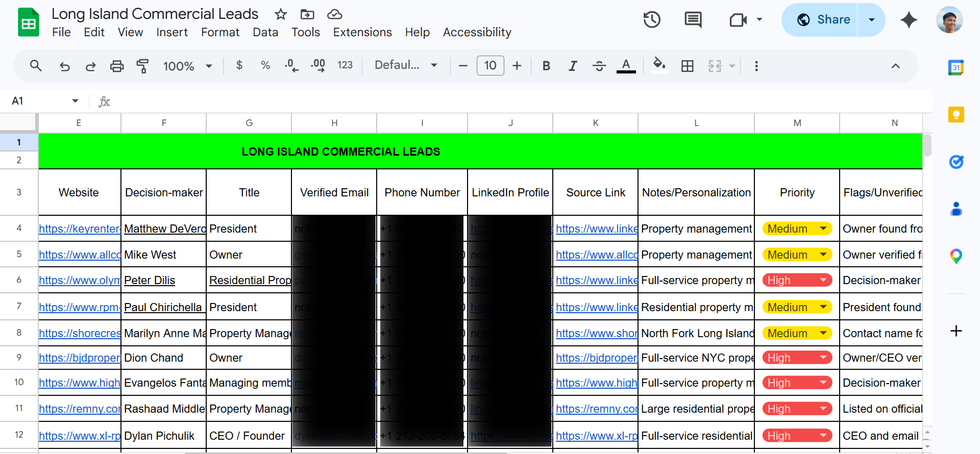Open version history clock icon

click(x=652, y=20)
